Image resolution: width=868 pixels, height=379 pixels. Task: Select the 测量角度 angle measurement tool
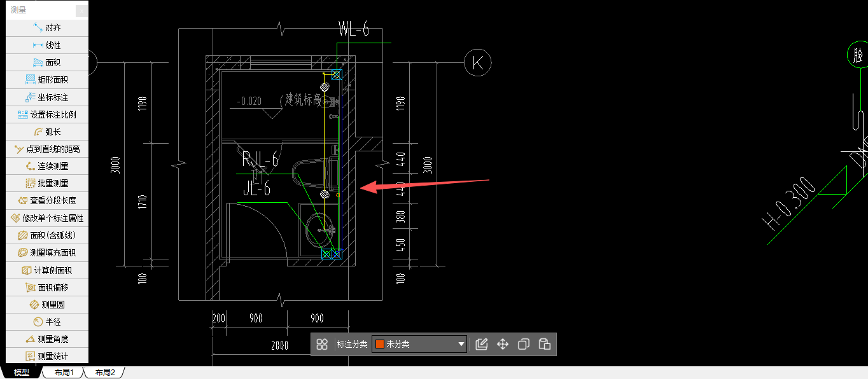(x=46, y=339)
